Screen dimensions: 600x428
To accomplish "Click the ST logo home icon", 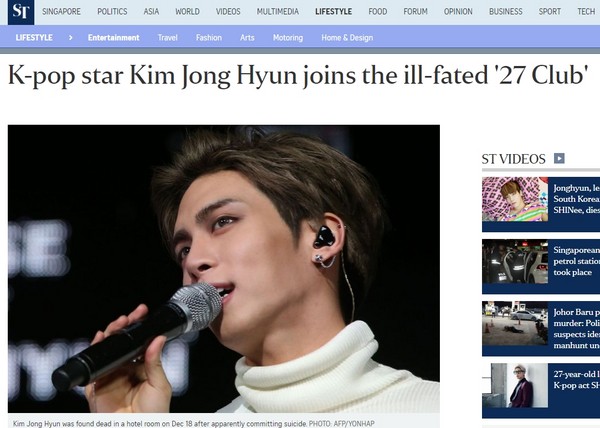I will [21, 12].
